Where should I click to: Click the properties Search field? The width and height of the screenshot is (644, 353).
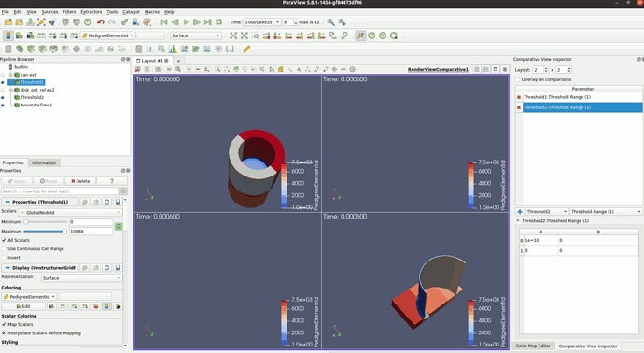pos(60,191)
